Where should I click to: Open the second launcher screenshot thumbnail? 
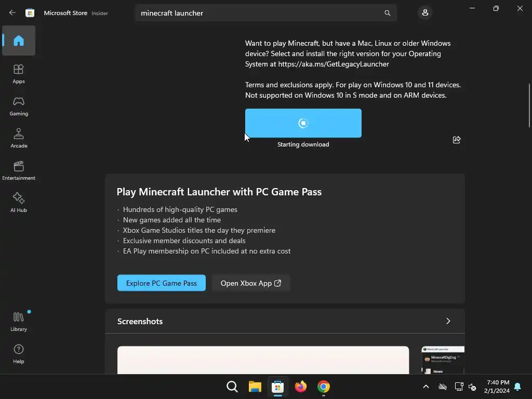tap(443, 360)
